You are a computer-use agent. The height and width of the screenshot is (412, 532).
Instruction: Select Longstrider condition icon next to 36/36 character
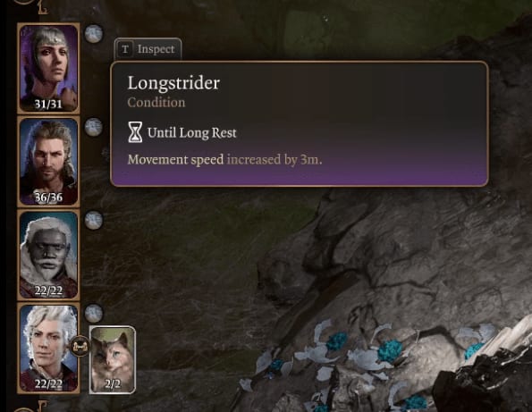93,127
